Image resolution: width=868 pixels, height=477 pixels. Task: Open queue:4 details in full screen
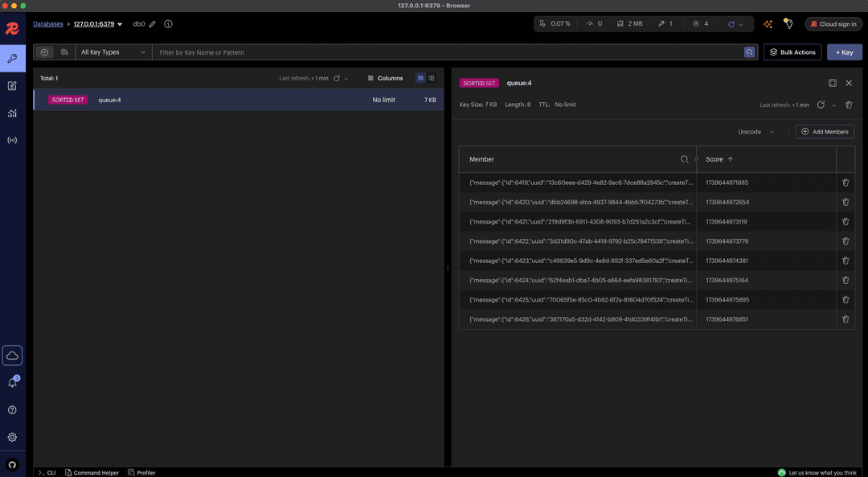pyautogui.click(x=833, y=83)
